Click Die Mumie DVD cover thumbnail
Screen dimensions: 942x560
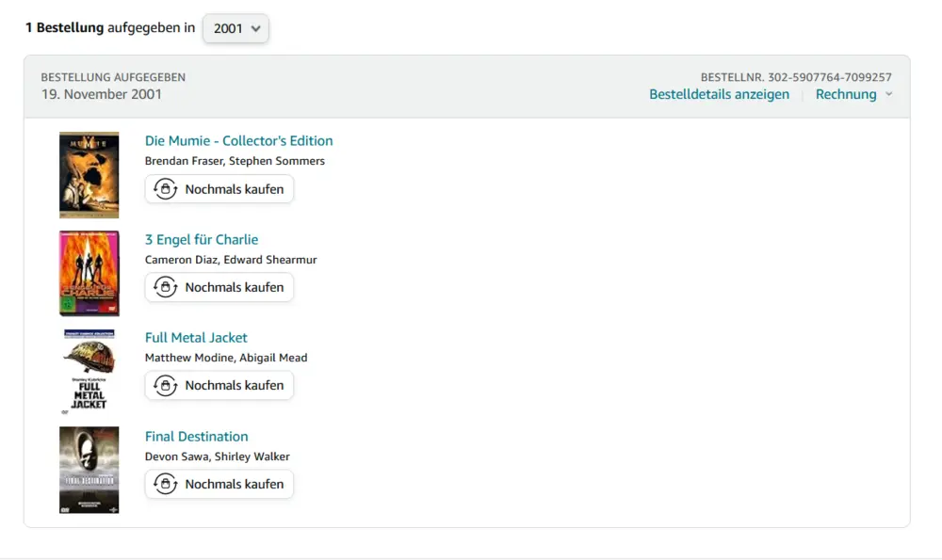click(89, 175)
